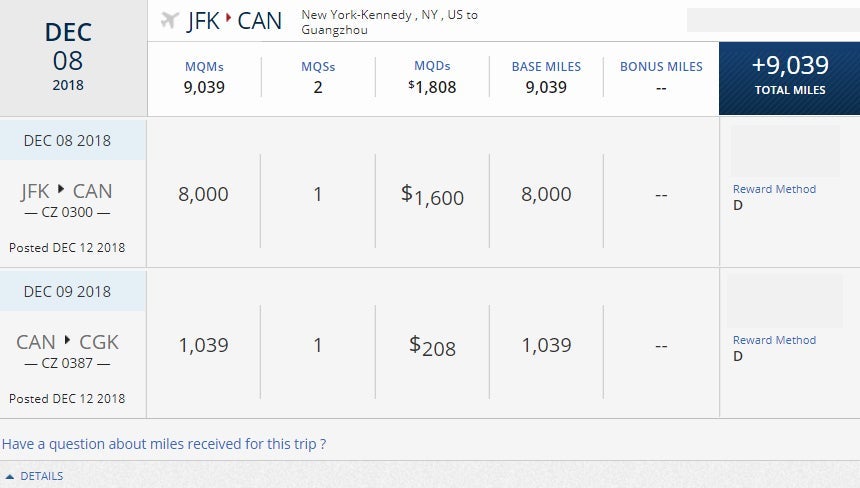The width and height of the screenshot is (860, 488).
Task: Open the question about miles received link
Action: 164,443
